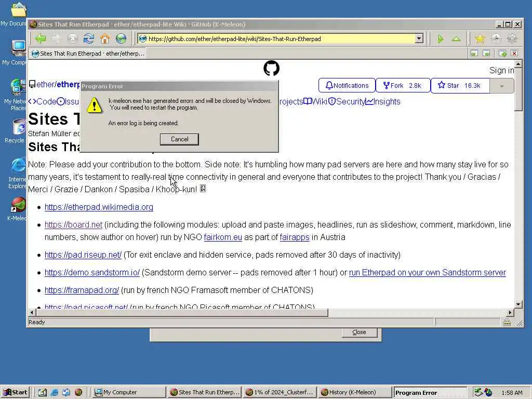This screenshot has height=399, width=532.
Task: Click the Sign in link
Action: coord(501,70)
